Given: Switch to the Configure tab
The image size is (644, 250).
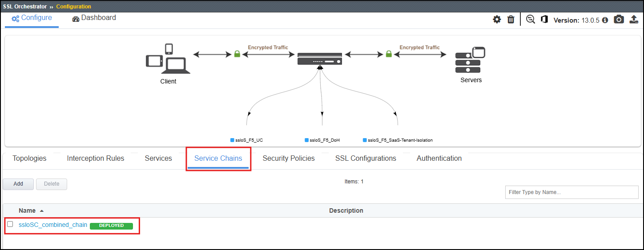Looking at the screenshot, I should pyautogui.click(x=32, y=18).
